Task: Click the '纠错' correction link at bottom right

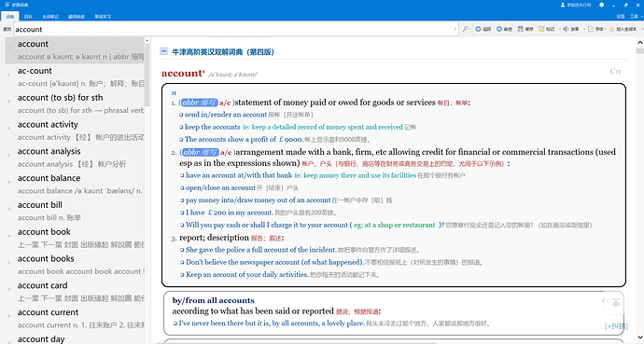Action: tap(616, 326)
